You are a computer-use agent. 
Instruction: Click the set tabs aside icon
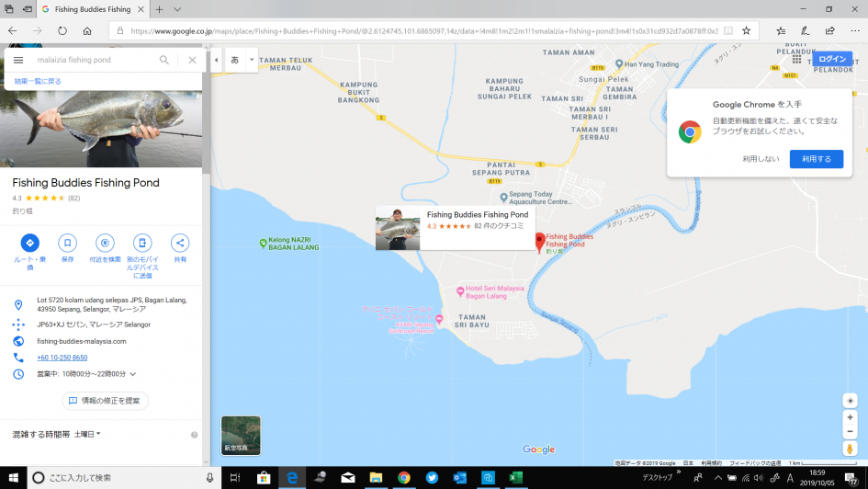tap(28, 9)
